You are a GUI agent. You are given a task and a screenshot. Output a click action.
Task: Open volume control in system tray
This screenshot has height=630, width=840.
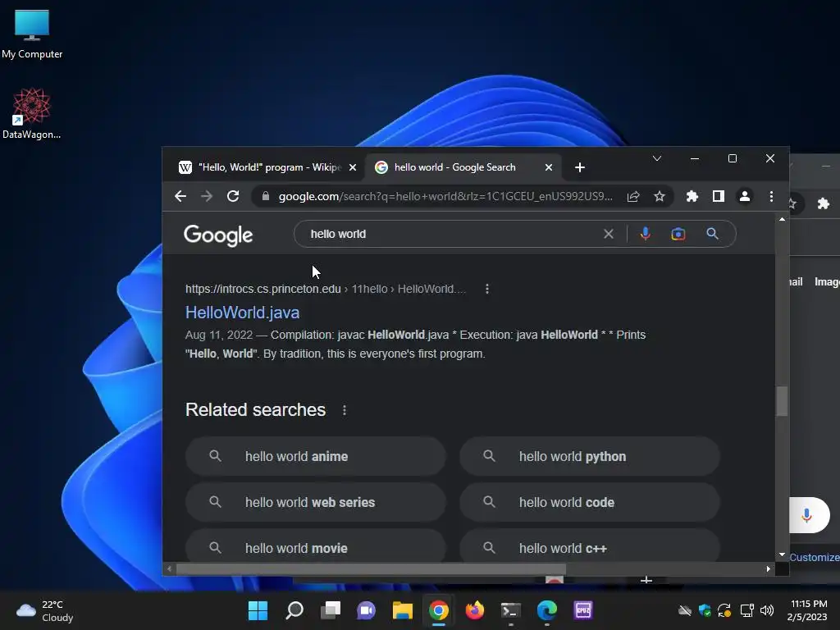[767, 610]
